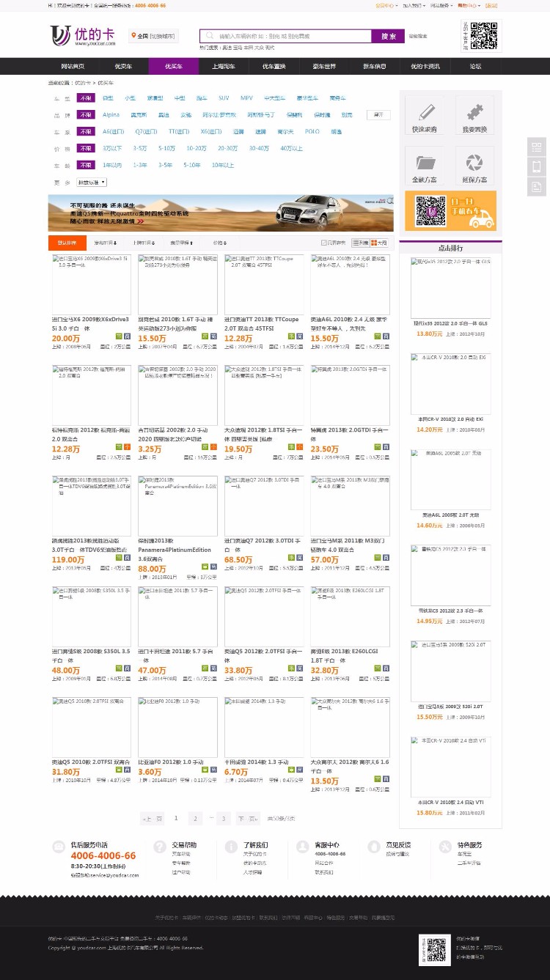550x980 pixels.
Task: Sort by 表显里程
Action: [x=181, y=243]
